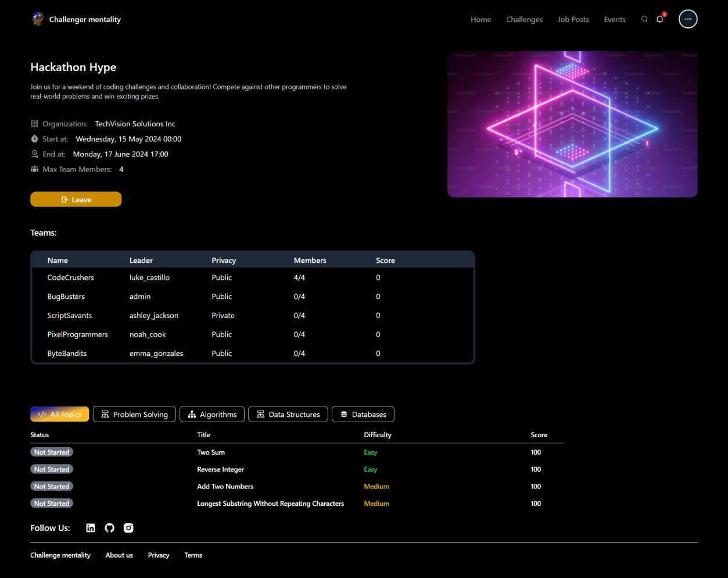Viewport: 728px width, 578px height.
Task: Click the Hackathon Hype heading
Action: coord(73,67)
